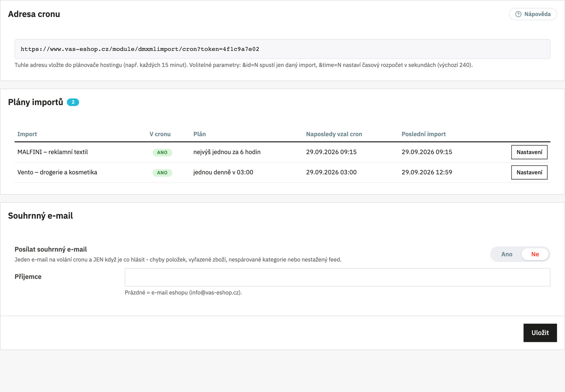Click the import count badge 2
The image size is (565, 392).
click(73, 102)
